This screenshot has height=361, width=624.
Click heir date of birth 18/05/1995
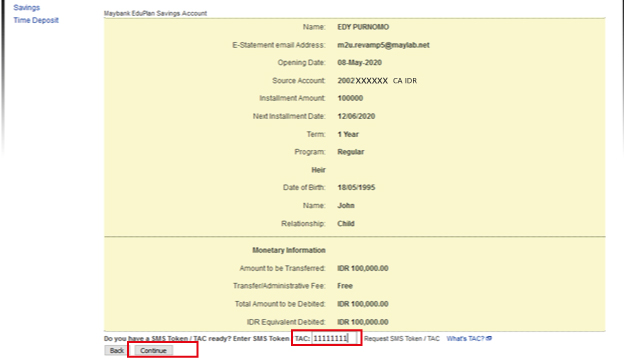[x=356, y=187]
